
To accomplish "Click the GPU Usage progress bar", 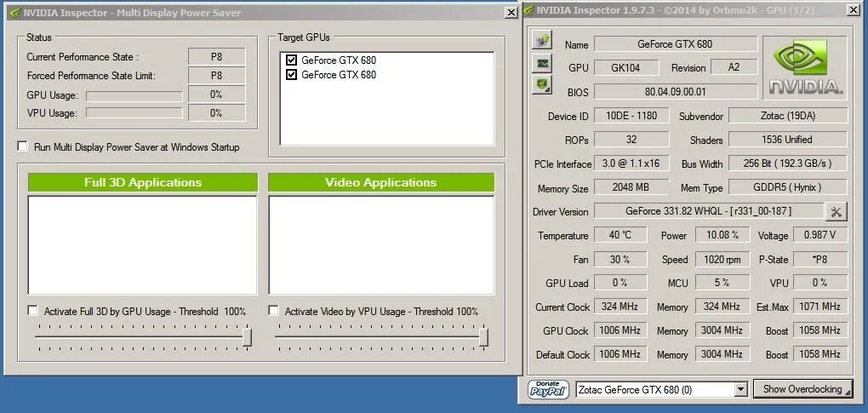I will point(134,95).
